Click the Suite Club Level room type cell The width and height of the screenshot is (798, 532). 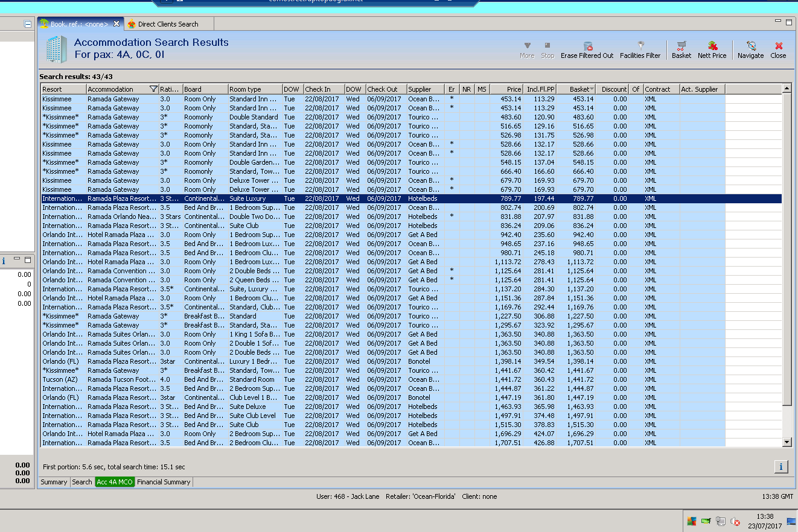click(x=255, y=416)
